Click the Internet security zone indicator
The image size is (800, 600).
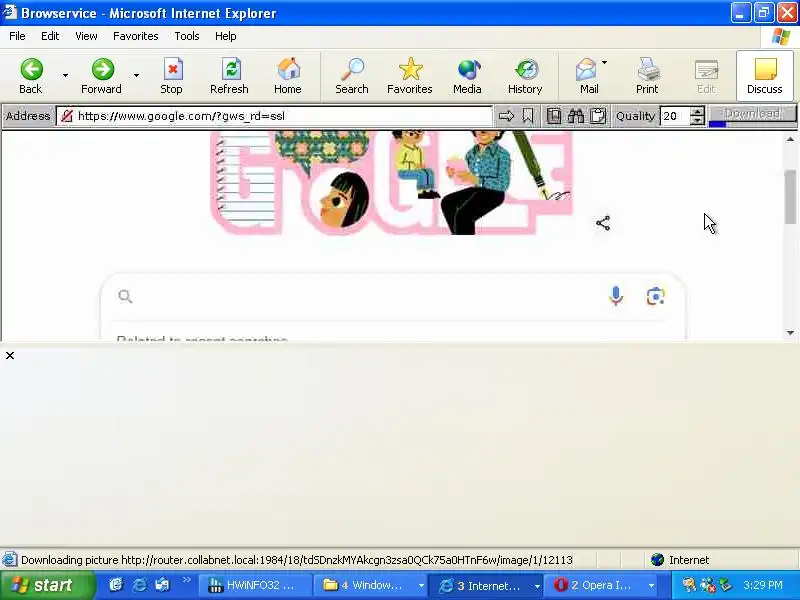click(680, 560)
